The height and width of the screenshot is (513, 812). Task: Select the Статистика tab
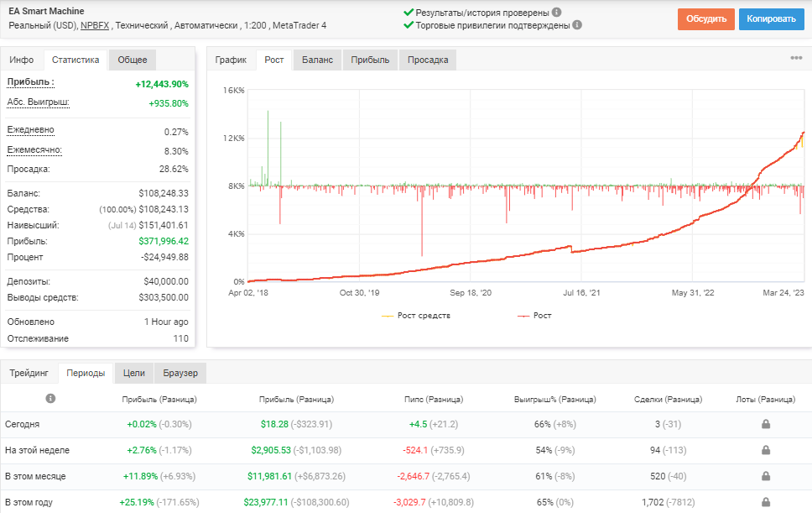point(75,60)
